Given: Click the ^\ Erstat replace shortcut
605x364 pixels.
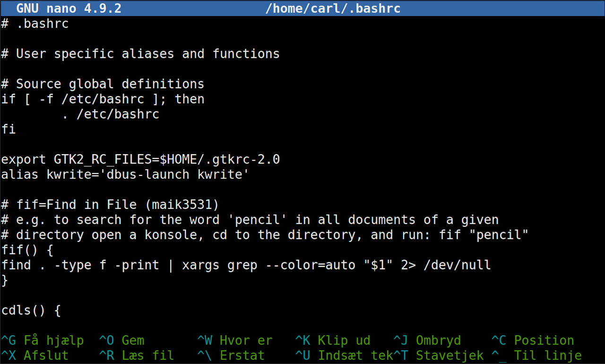Looking at the screenshot, I should tap(231, 355).
